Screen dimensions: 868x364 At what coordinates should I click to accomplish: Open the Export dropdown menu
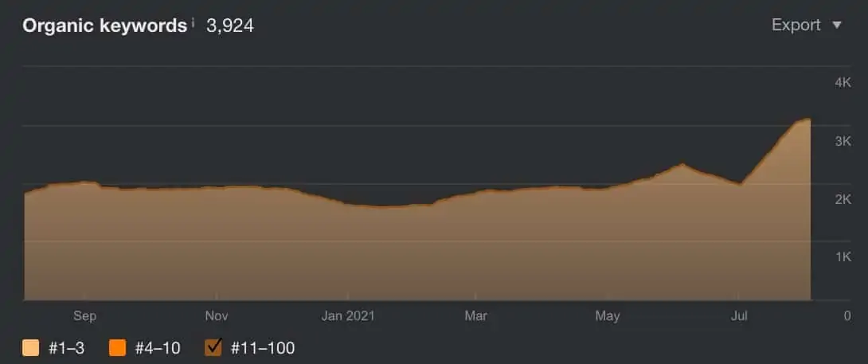806,25
